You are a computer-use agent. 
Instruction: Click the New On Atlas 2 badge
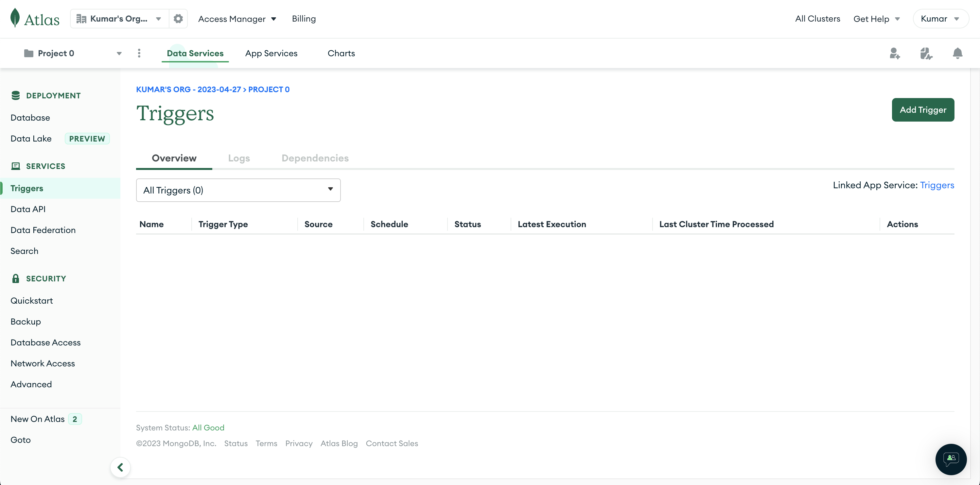click(x=75, y=419)
